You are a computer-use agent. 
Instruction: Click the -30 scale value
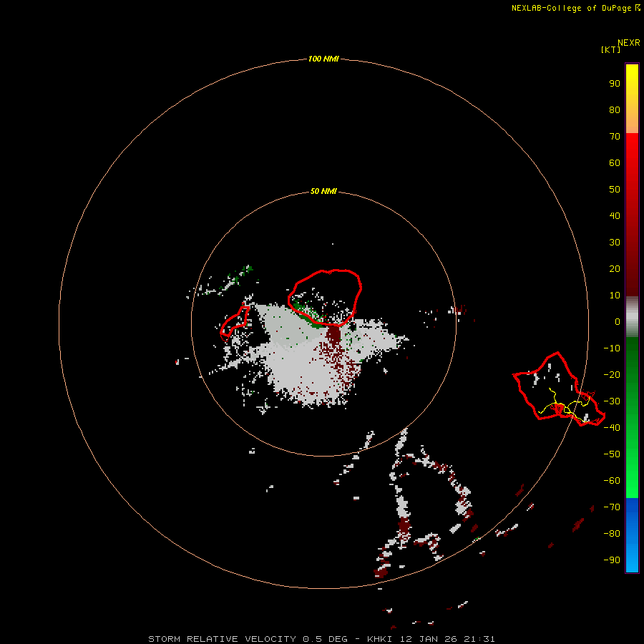coord(612,401)
